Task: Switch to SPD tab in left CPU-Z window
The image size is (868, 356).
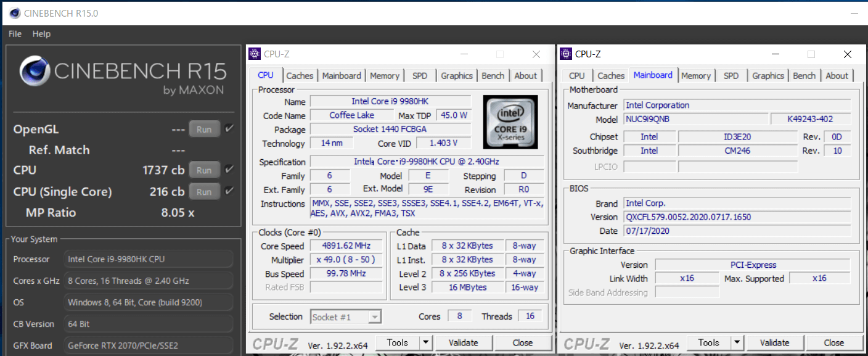Action: [x=420, y=76]
